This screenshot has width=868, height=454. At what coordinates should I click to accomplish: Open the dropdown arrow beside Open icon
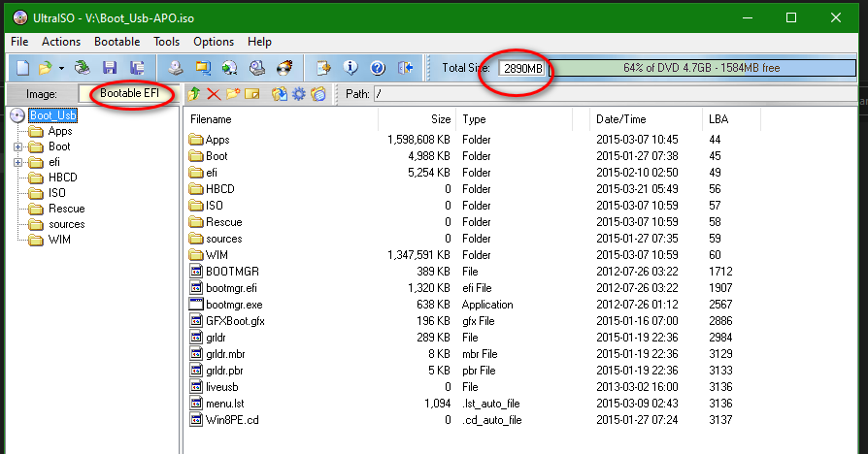61,69
